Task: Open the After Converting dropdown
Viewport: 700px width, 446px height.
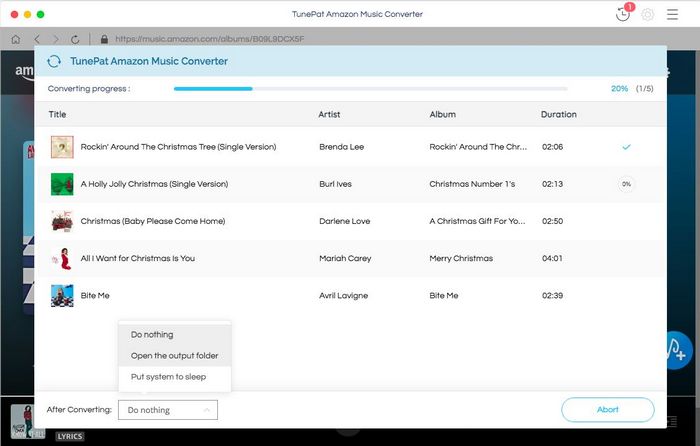Action: (168, 410)
